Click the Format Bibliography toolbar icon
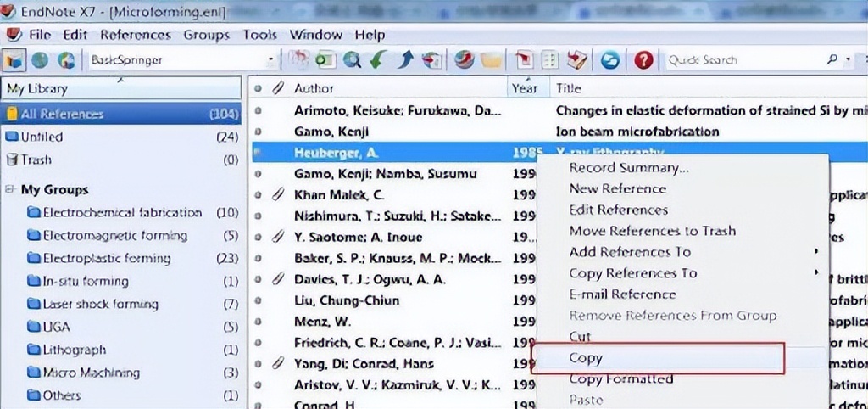This screenshot has height=409, width=868. tap(549, 60)
